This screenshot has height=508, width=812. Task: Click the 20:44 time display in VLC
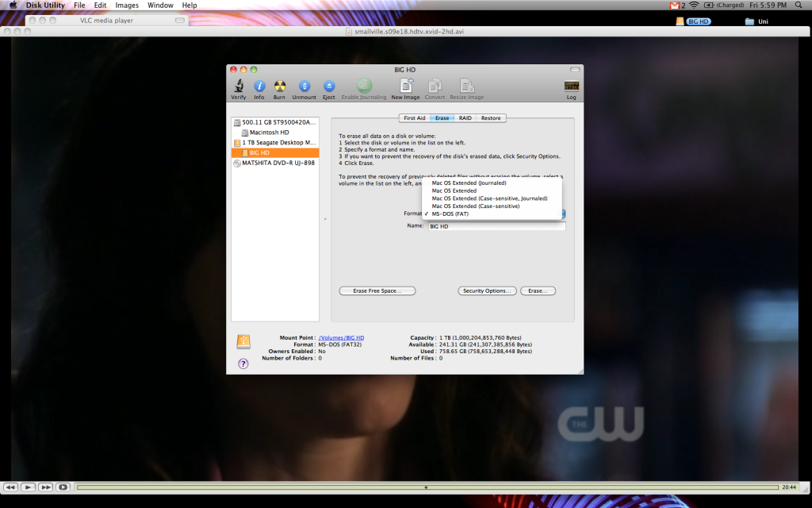(789, 487)
